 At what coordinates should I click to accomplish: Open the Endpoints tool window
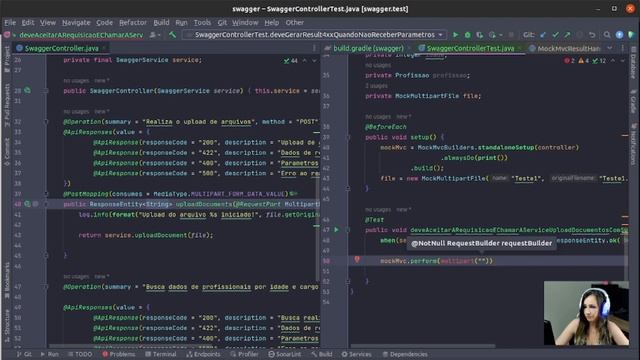(203, 354)
